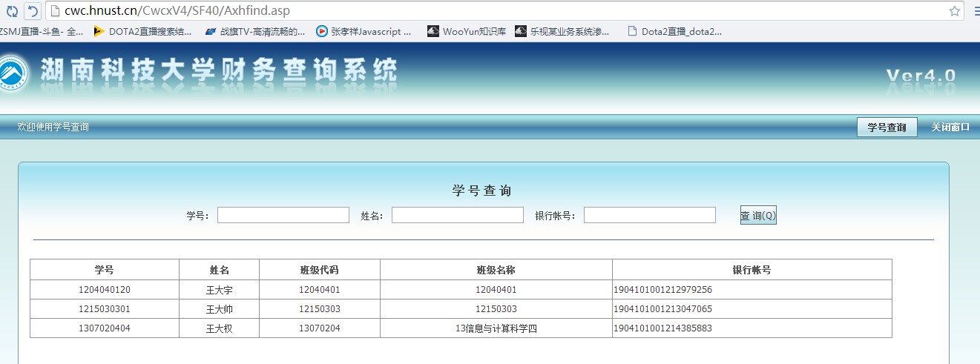Viewport: 980px width, 364px height.
Task: Click into the 学号 input field
Action: [283, 215]
